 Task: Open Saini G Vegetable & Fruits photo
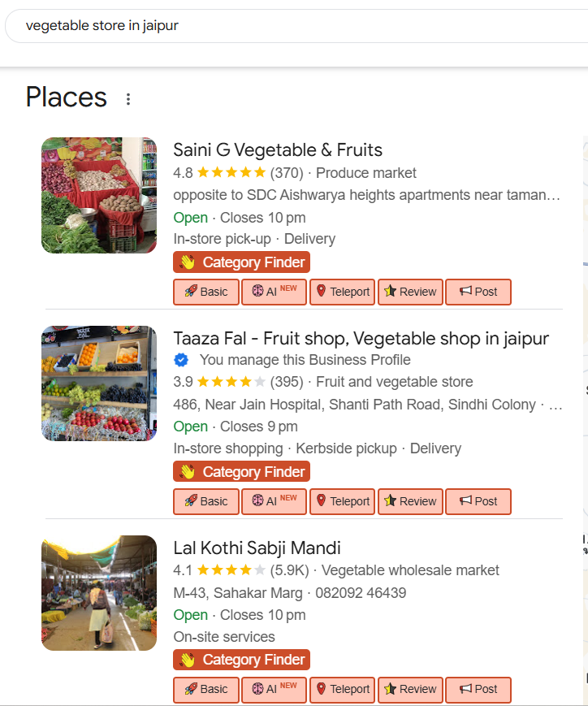99,195
